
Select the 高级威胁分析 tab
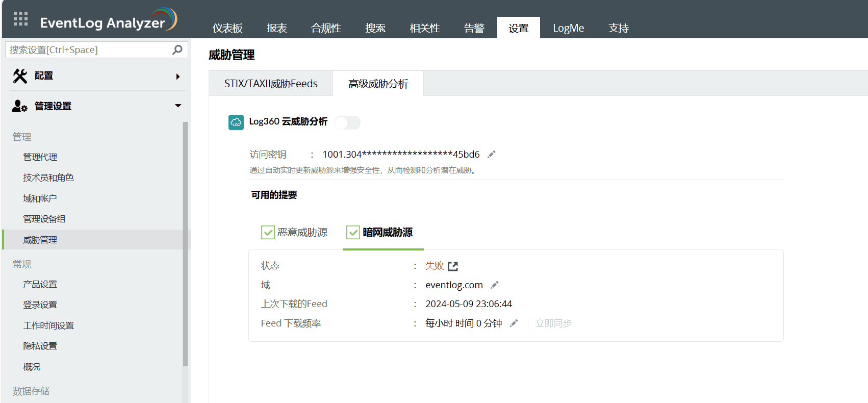378,84
